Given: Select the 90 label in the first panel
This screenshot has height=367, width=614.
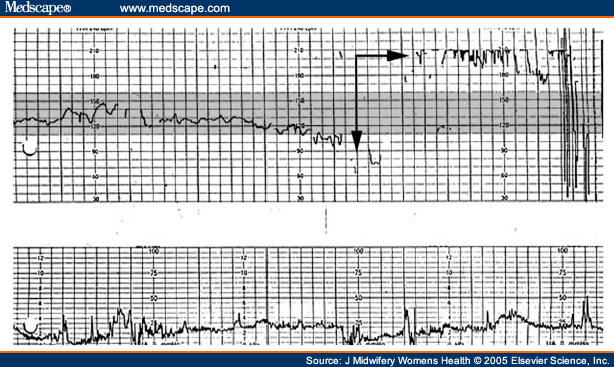Looking at the screenshot, I should click(95, 152).
